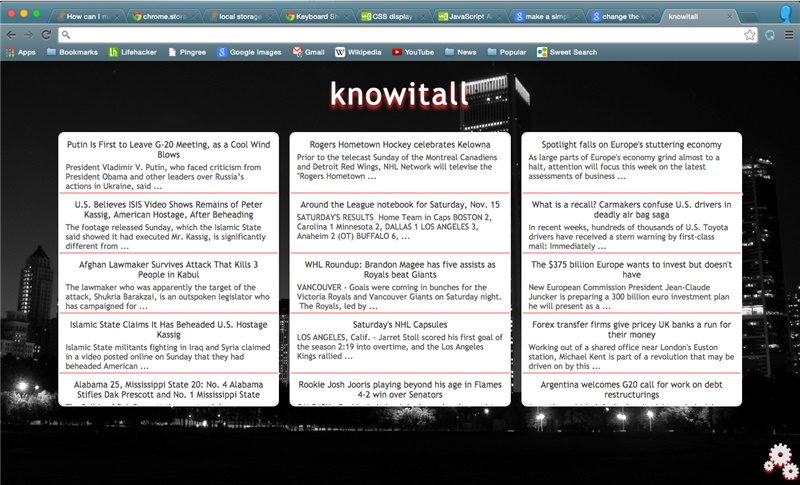Click the user profile icon in title bar
This screenshot has height=485, width=800.
point(786,14)
